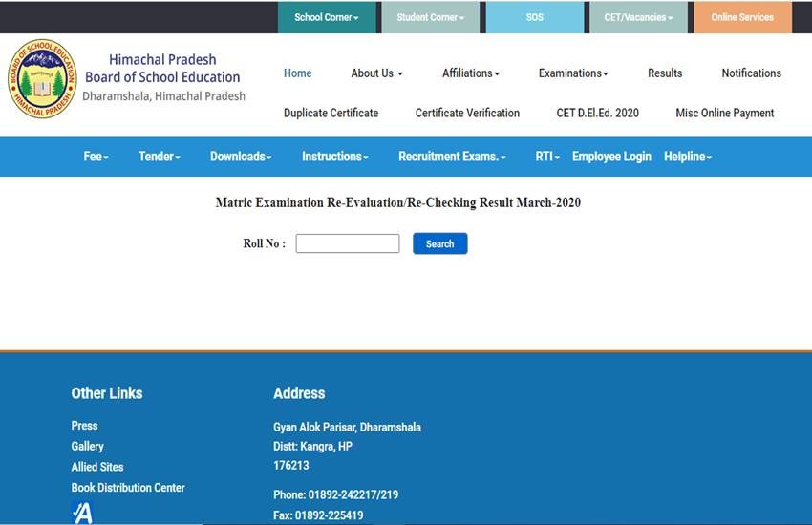812x525 pixels.
Task: Click Misc Online Payment link
Action: click(x=725, y=113)
